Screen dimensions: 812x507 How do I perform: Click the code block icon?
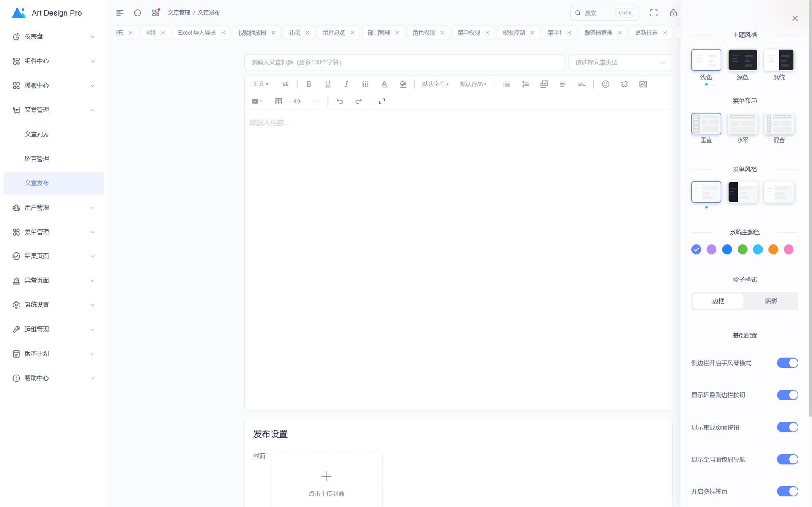pyautogui.click(x=297, y=101)
